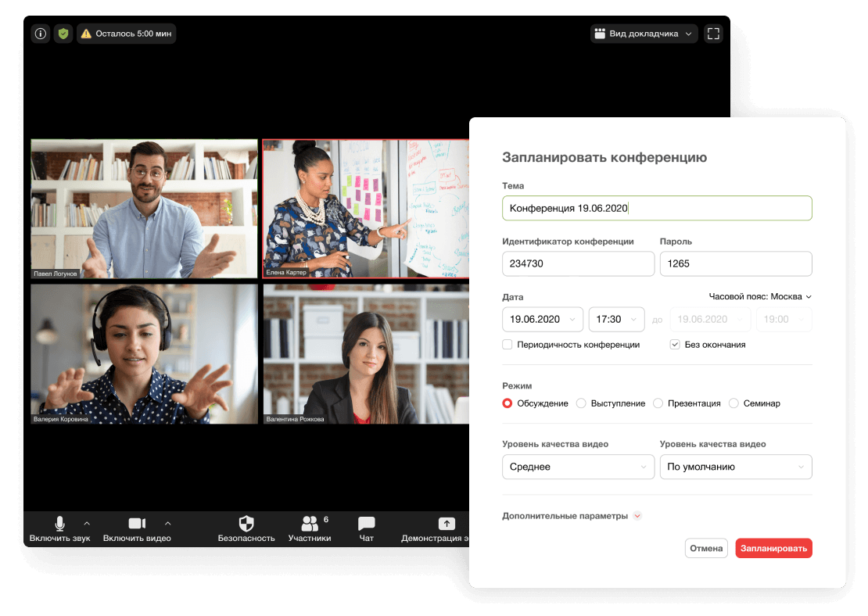This screenshot has width=868, height=616.
Task: Click the meeting info icon
Action: tap(41, 34)
